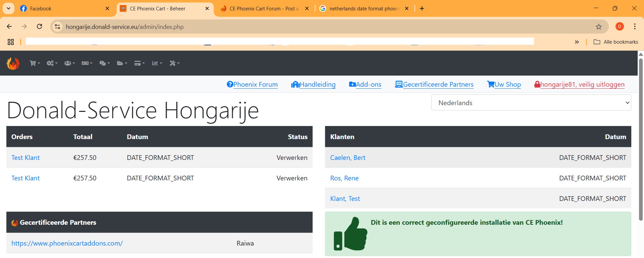Open second Test Klant order
The width and height of the screenshot is (644, 258).
[x=25, y=178]
